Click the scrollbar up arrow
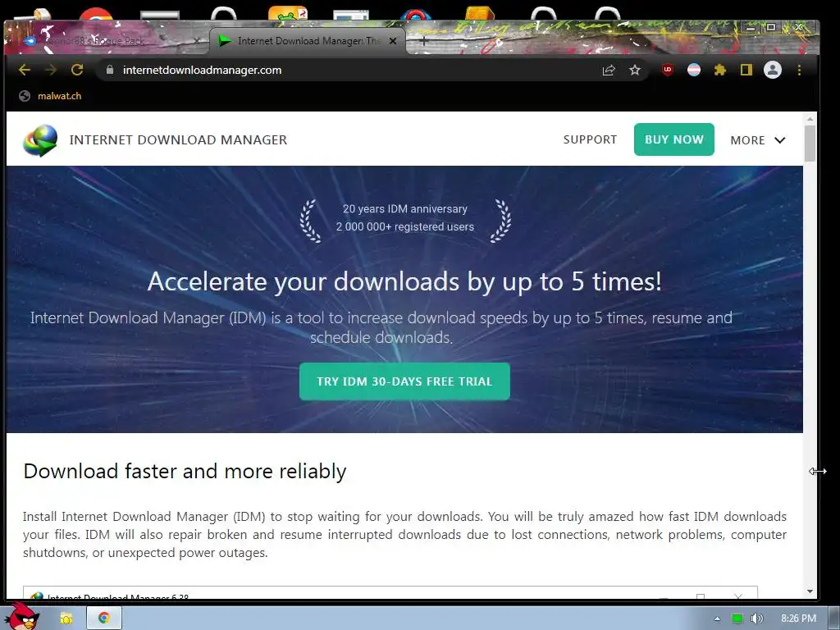This screenshot has height=630, width=840. point(810,119)
